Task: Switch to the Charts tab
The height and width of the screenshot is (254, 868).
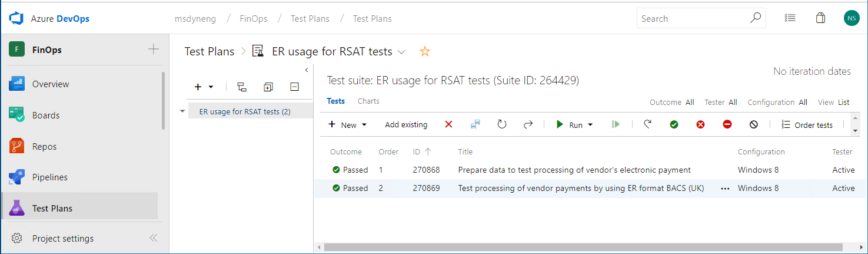Action: tap(368, 101)
